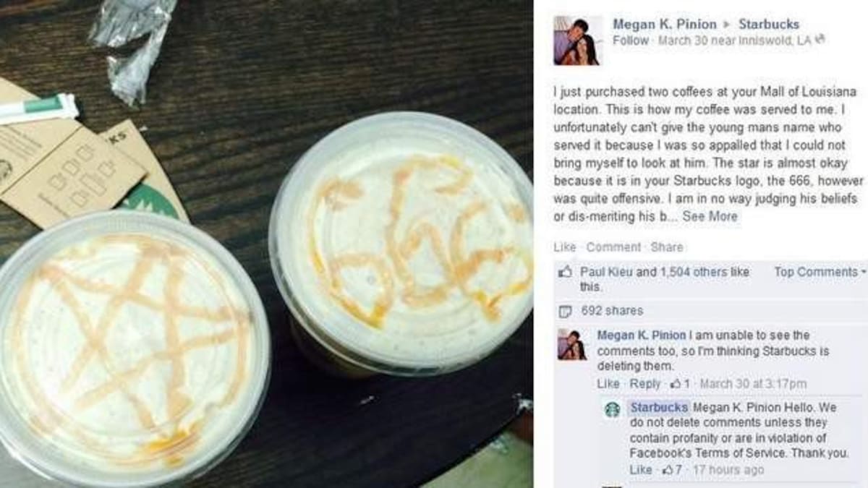Open the Starbucks page link in header

[769, 24]
